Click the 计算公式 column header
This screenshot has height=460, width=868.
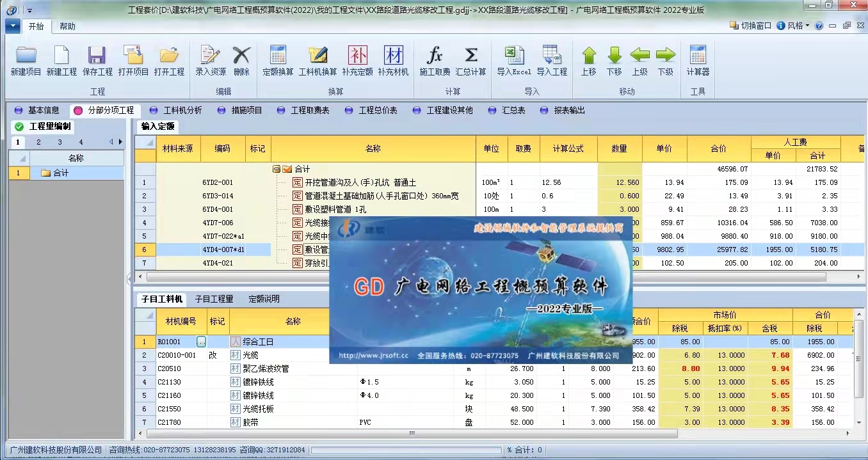[x=568, y=148]
